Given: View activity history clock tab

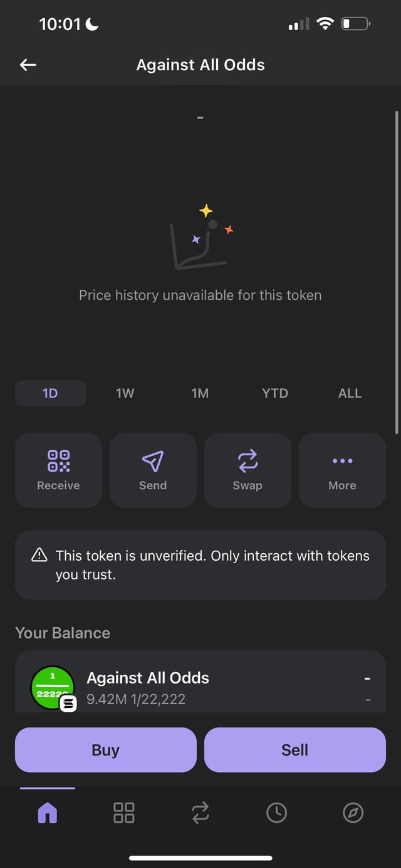Looking at the screenshot, I should [x=276, y=813].
